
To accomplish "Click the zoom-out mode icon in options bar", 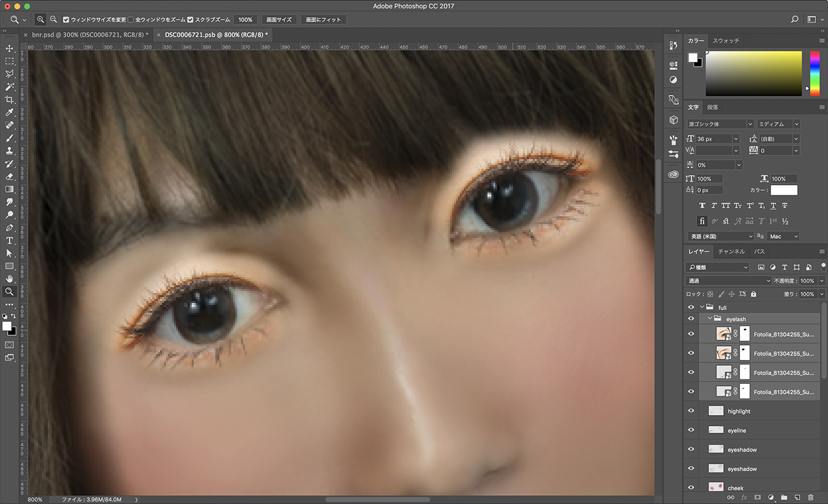I will click(x=53, y=20).
